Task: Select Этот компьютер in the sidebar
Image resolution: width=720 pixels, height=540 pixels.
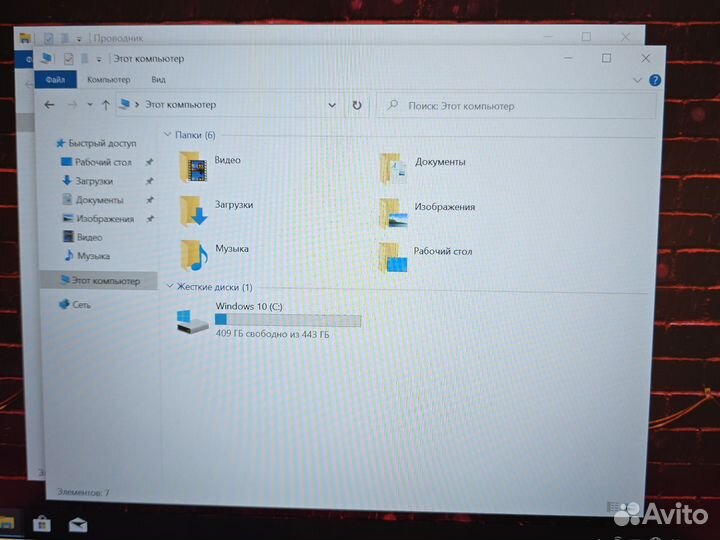Action: 100,280
